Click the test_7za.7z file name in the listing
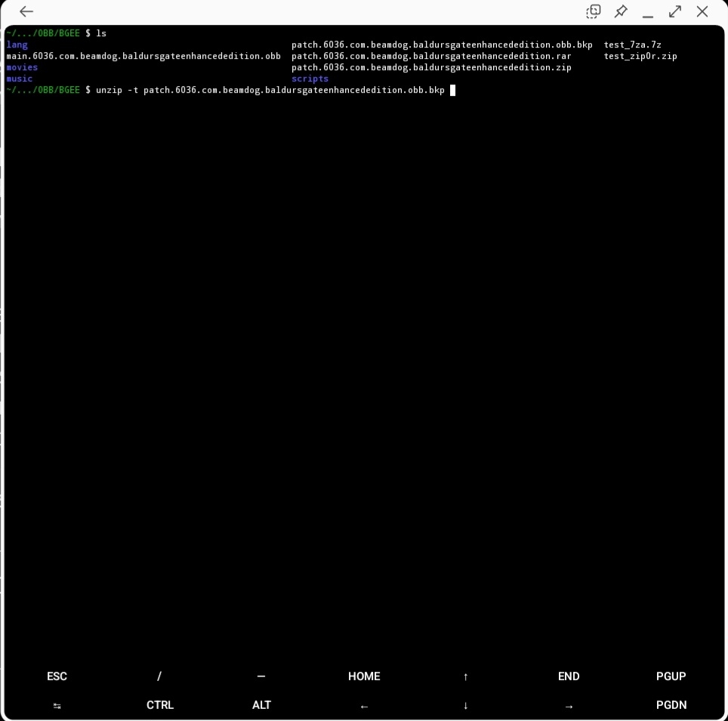 pyautogui.click(x=632, y=45)
